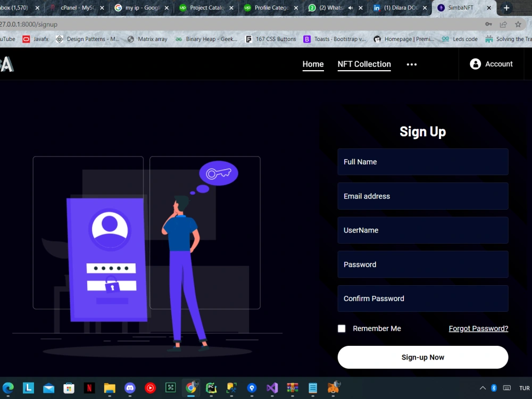
Task: Bookmark this page with the star icon
Action: coord(518,24)
